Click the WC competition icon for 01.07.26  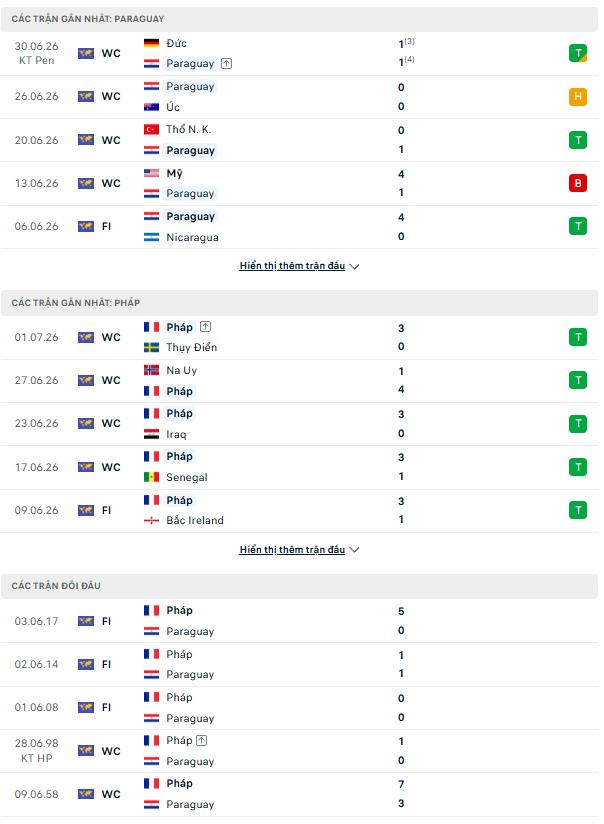(86, 337)
